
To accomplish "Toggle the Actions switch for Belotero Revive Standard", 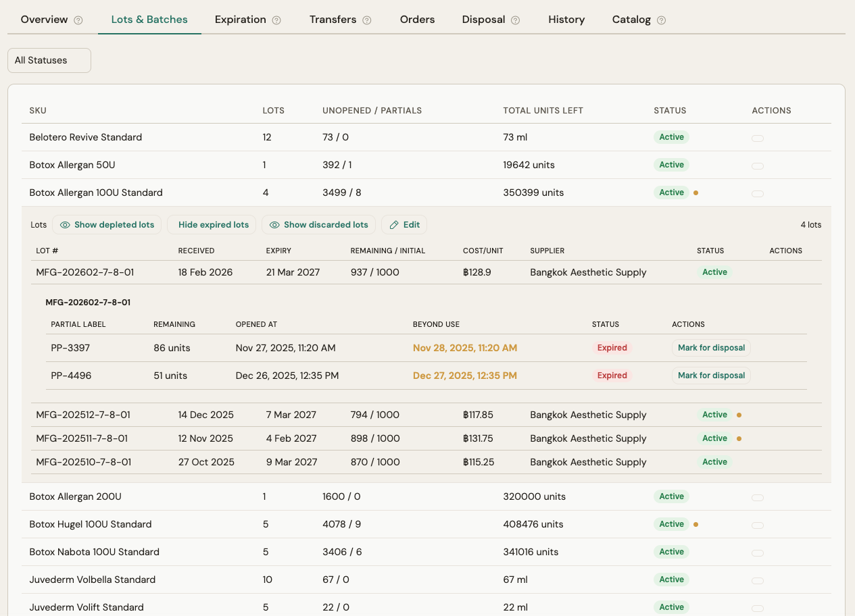I will click(758, 138).
